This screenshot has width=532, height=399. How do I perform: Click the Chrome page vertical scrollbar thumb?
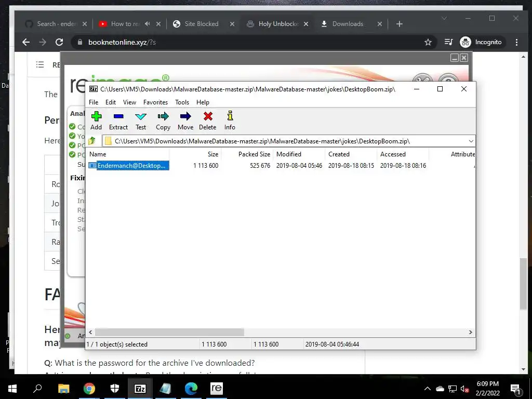[x=524, y=284]
